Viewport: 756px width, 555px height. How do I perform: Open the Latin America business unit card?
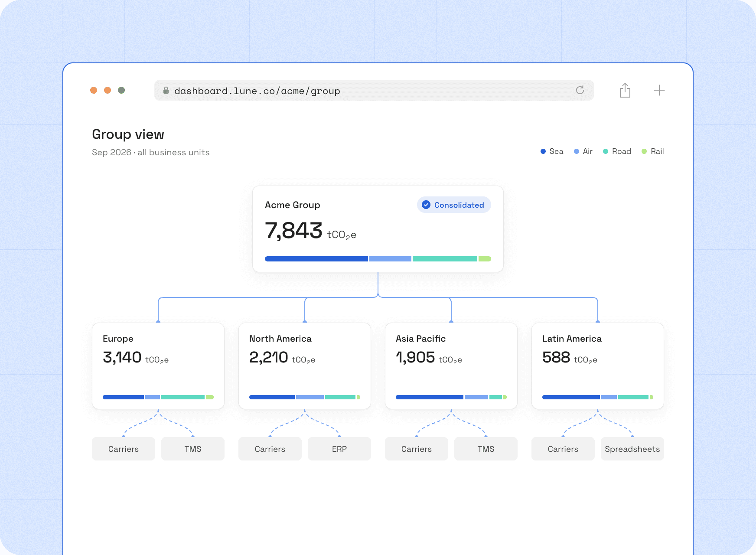598,366
